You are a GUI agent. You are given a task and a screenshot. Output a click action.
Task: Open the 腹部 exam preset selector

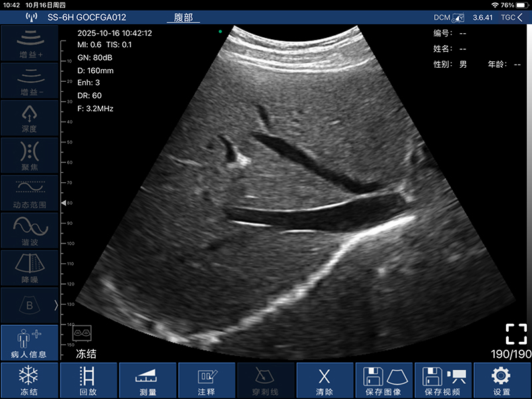click(183, 17)
